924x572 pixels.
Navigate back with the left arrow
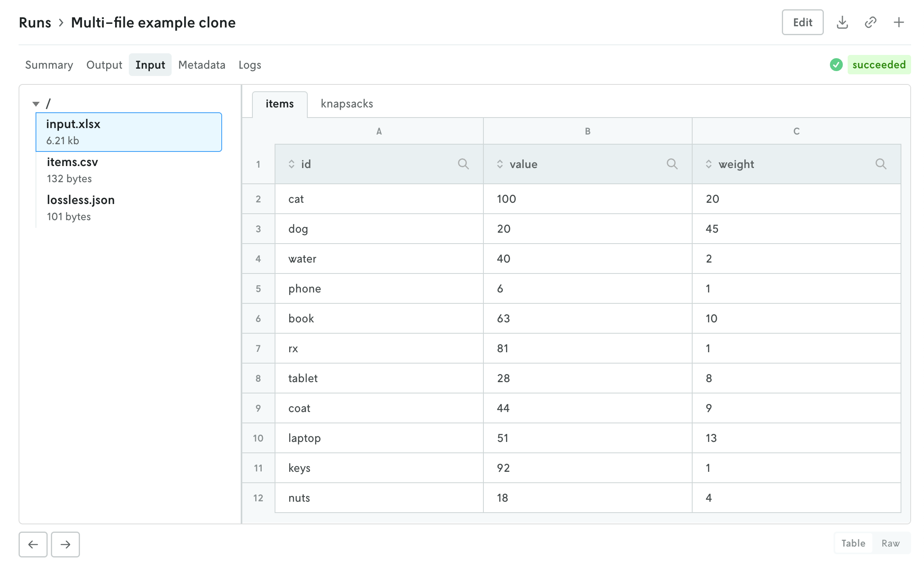point(33,545)
